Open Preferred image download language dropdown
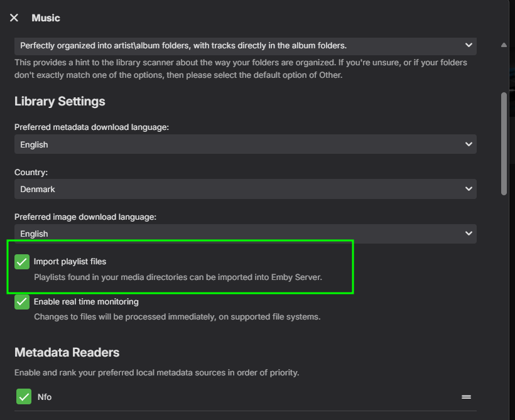Viewport: 515px width, 420px height. 245,234
